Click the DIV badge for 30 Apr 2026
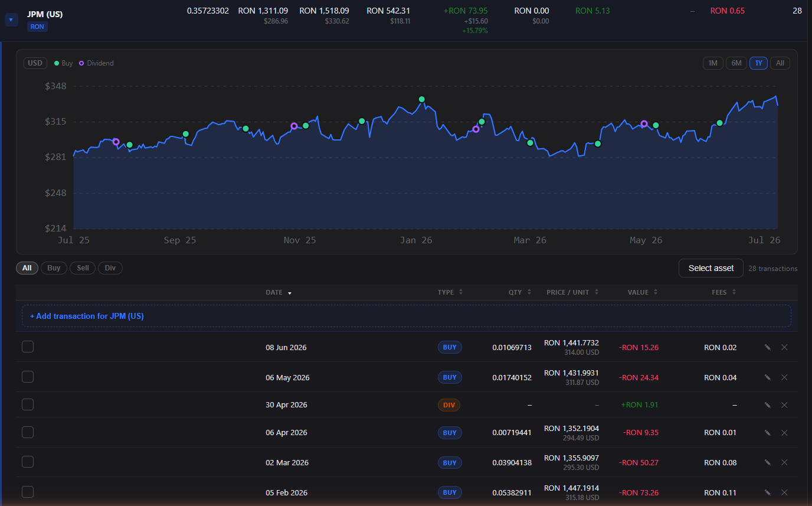This screenshot has height=506, width=812. tap(449, 405)
